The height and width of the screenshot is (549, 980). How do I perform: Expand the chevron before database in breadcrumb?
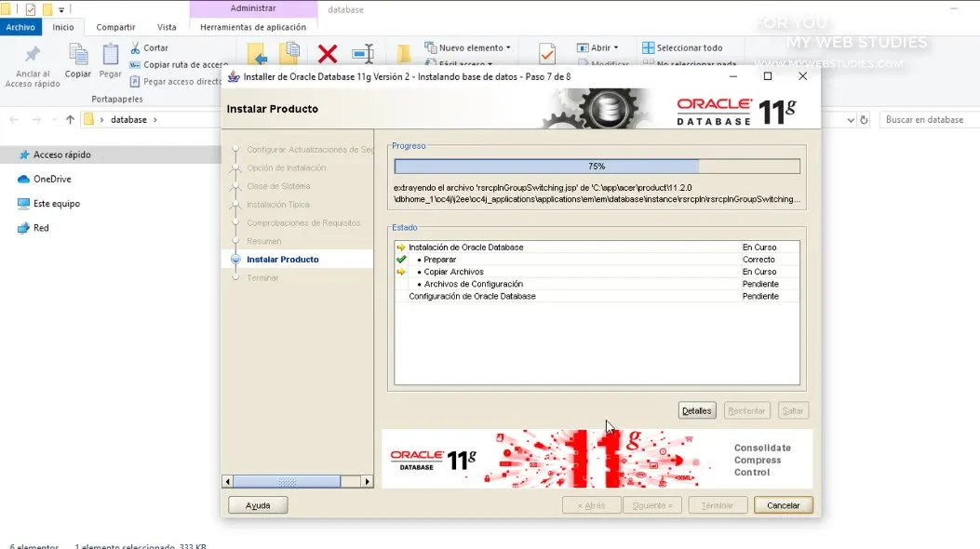(101, 119)
